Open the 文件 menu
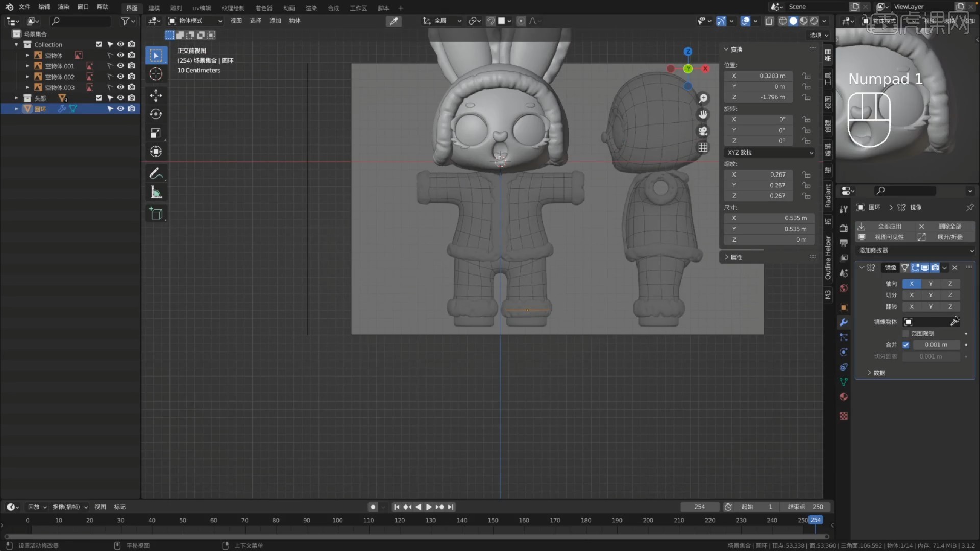Image resolution: width=980 pixels, height=551 pixels. point(24,7)
